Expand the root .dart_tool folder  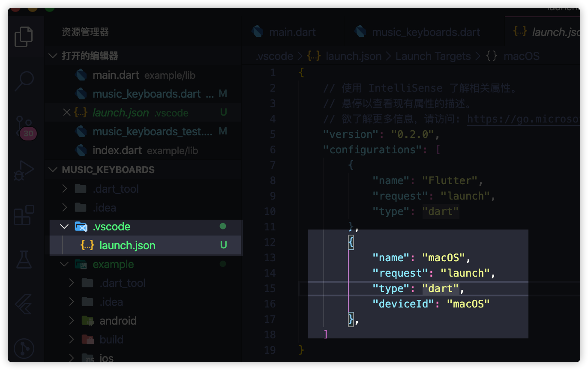click(x=65, y=189)
